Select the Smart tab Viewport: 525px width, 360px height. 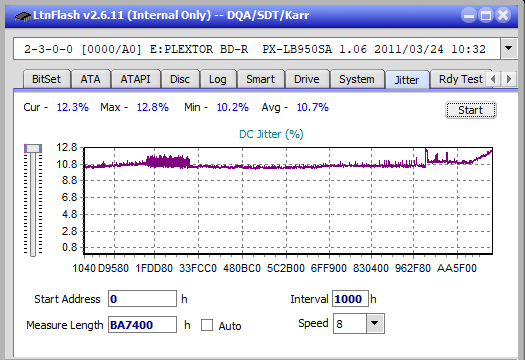click(x=260, y=79)
